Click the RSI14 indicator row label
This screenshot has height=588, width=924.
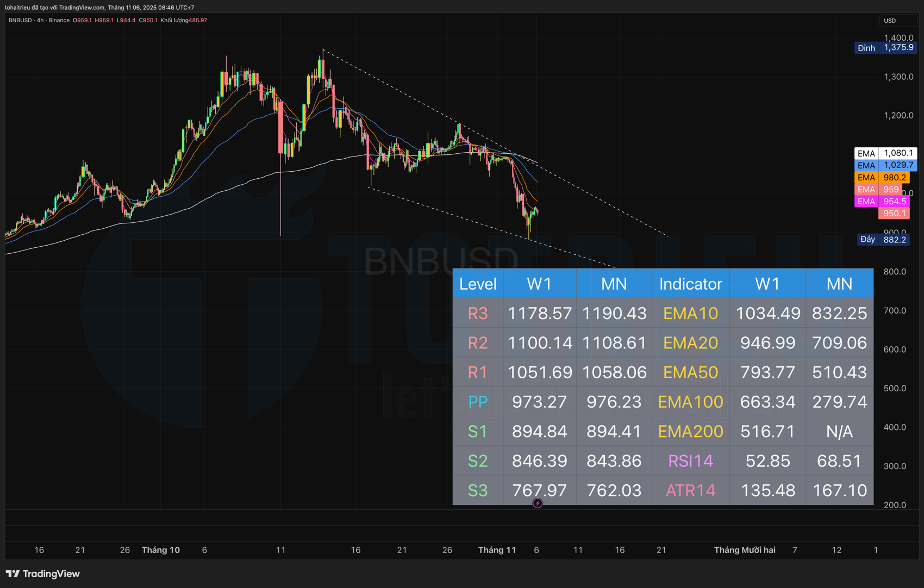[690, 461]
